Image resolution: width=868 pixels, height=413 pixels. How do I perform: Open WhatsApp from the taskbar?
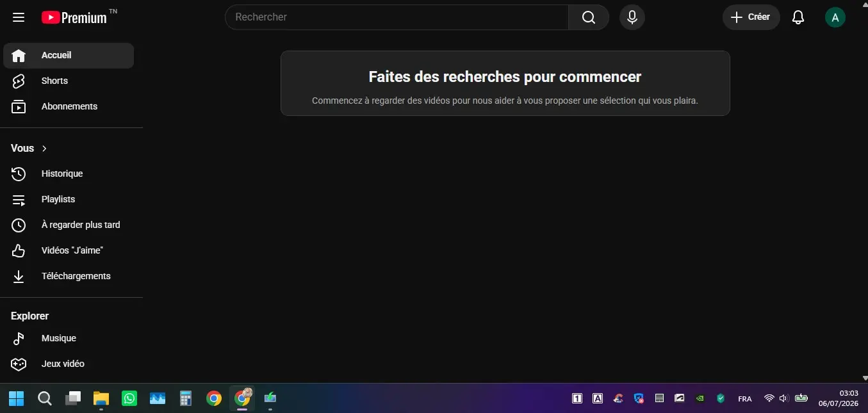129,398
